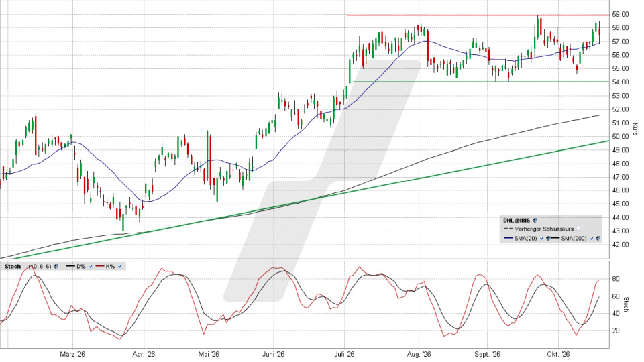Toggle the D% line checkbox
The image size is (644, 362).
[x=91, y=267]
